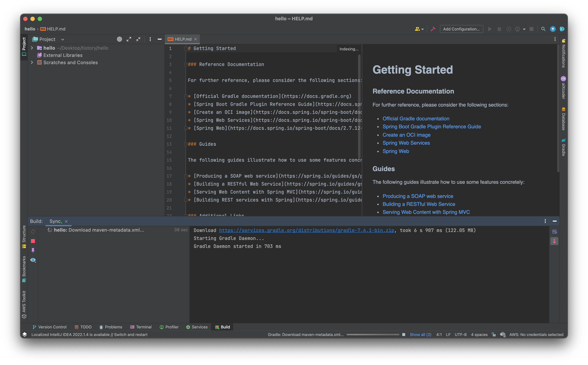The image size is (588, 365).
Task: Fold the Guides section at line 13
Action: pos(185,144)
